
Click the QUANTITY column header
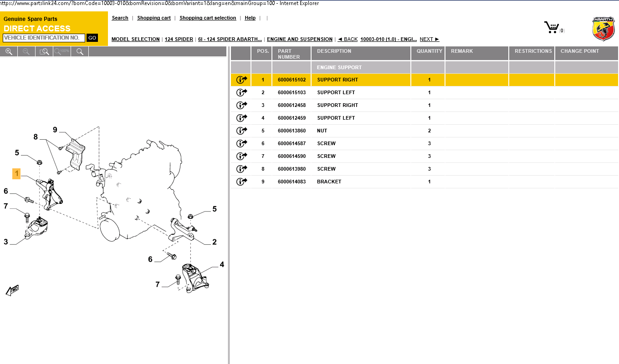(428, 54)
